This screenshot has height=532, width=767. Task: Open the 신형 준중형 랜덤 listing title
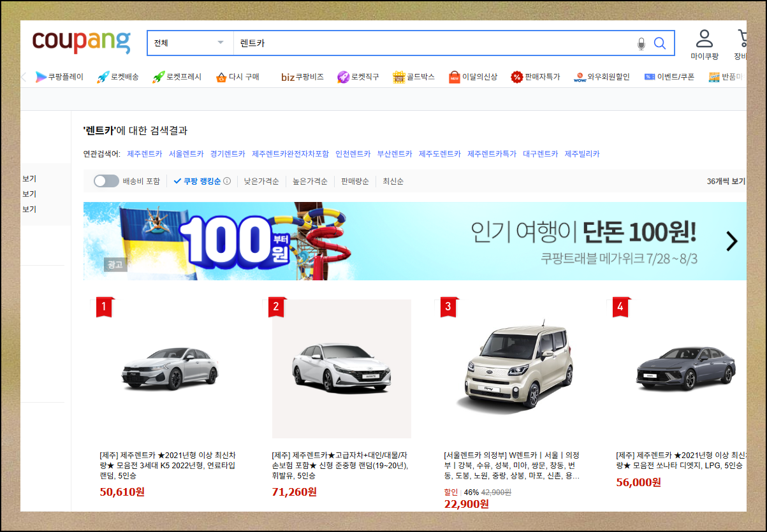coord(340,466)
